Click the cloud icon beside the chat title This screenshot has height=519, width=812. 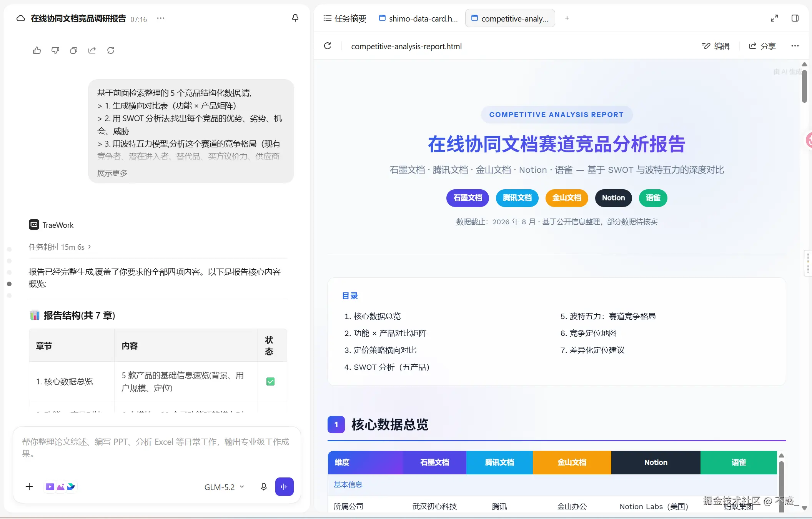tap(21, 18)
